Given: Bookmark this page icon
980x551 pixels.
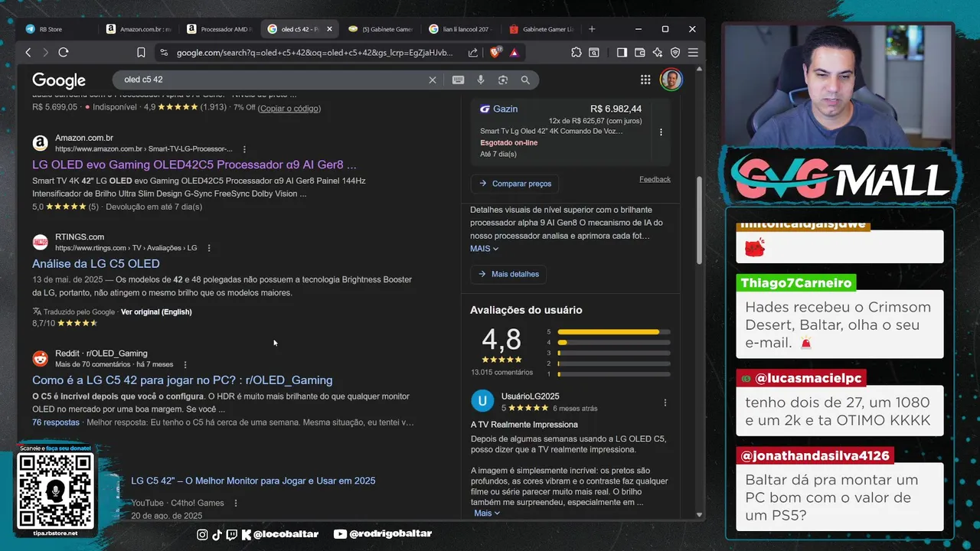Looking at the screenshot, I should (x=141, y=52).
